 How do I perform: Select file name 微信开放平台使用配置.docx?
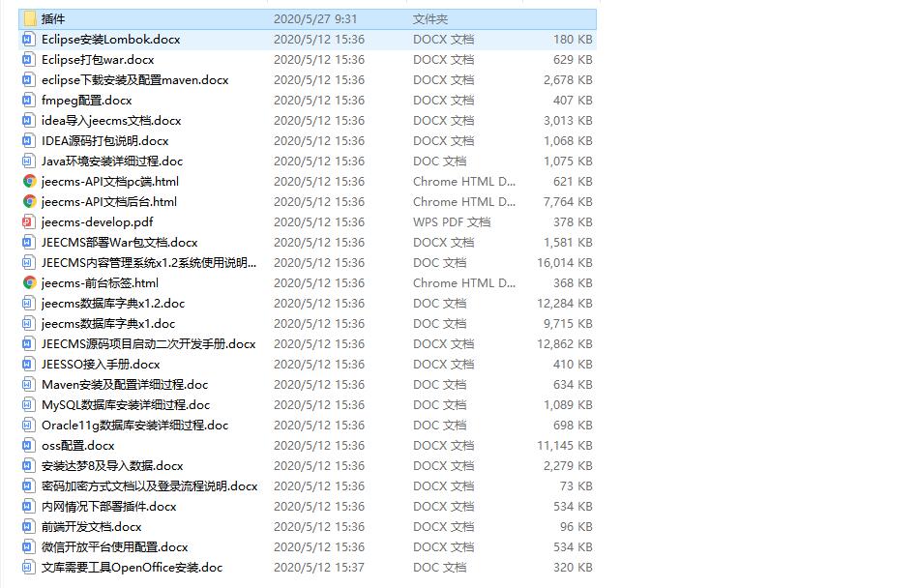114,547
